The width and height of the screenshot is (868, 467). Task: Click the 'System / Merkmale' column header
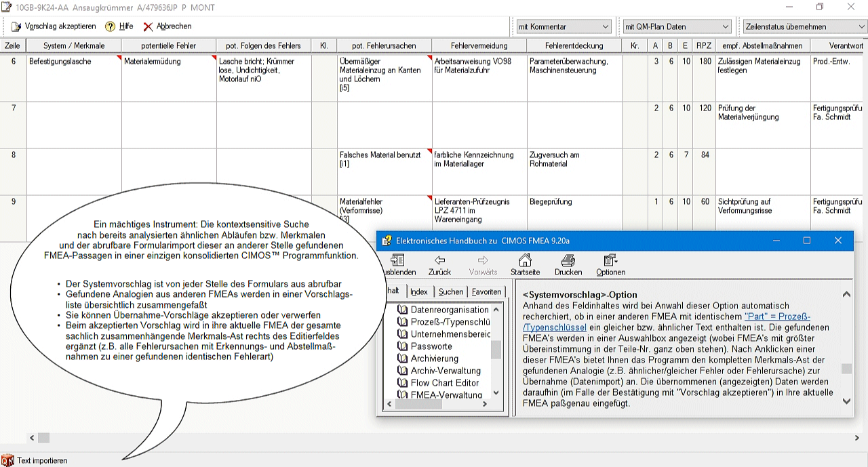(74, 45)
